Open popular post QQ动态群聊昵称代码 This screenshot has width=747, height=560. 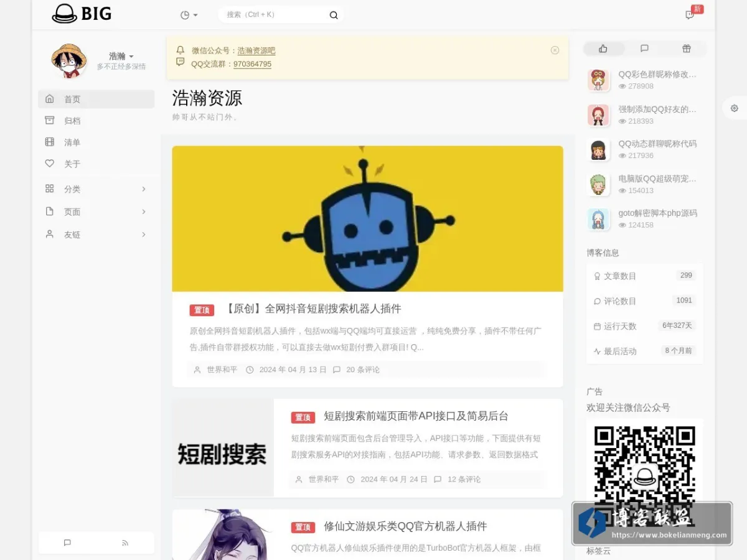coord(657,144)
